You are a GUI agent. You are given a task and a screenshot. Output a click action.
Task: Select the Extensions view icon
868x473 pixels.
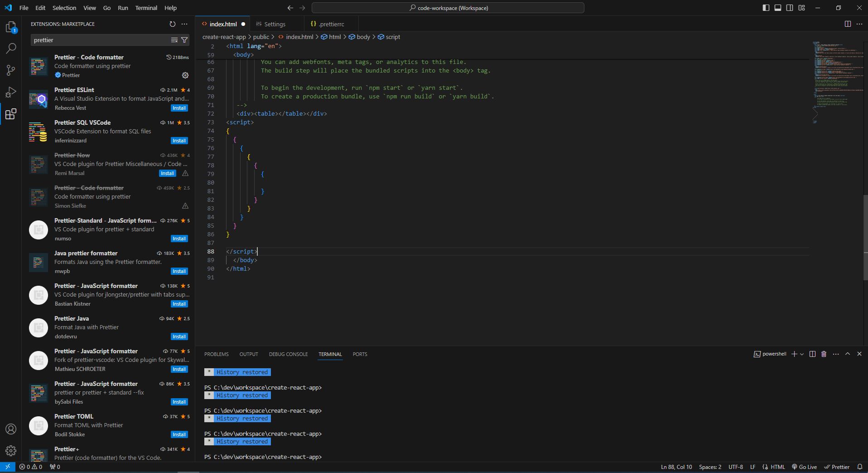pyautogui.click(x=11, y=114)
